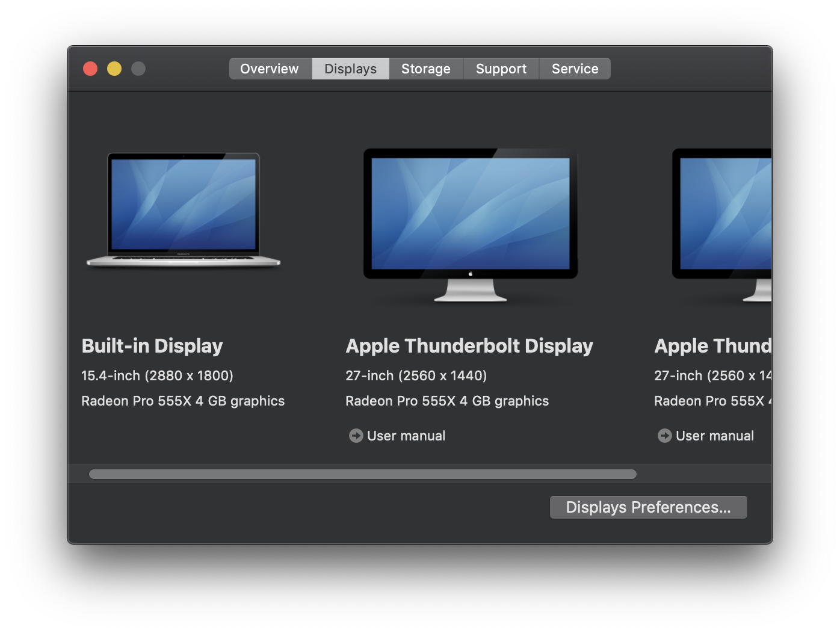Click graphics text under first Thunderbolt Display
Screen dimensions: 840x633
(447, 401)
